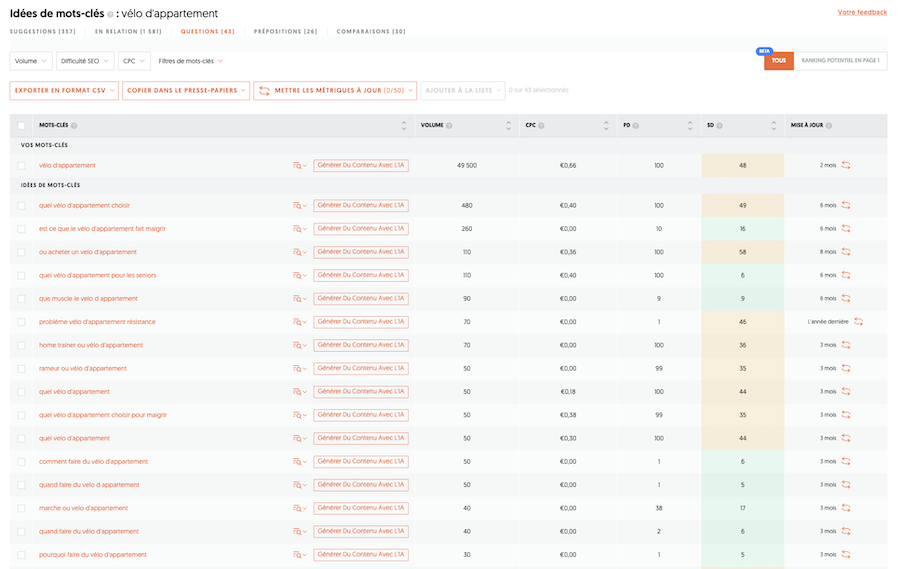Open the 'Votre feedback' link
Screen dimensions: 900x569
862,12
